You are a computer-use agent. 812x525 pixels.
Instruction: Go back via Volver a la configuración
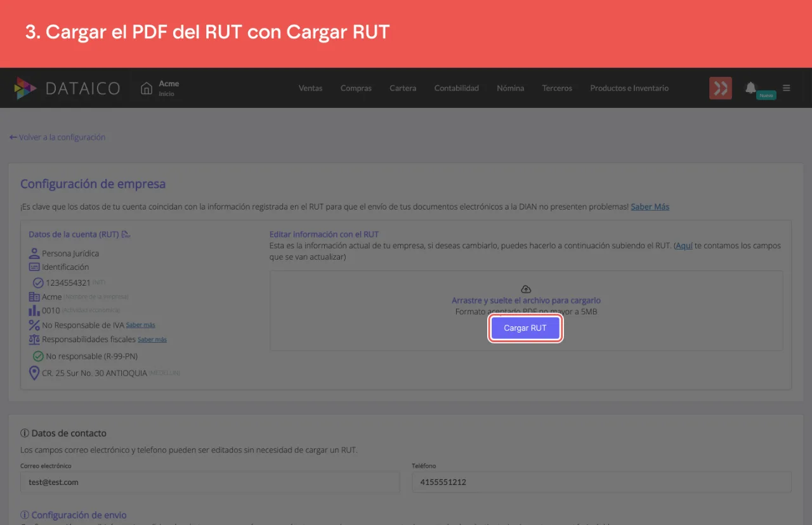click(57, 137)
